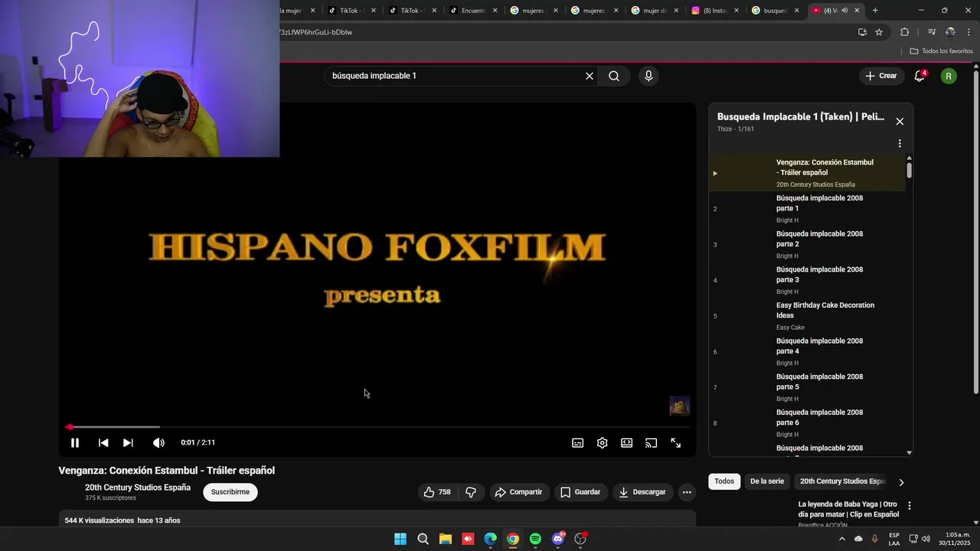Viewport: 980px width, 551px height.
Task: Open the account avatar menu
Action: click(x=949, y=76)
